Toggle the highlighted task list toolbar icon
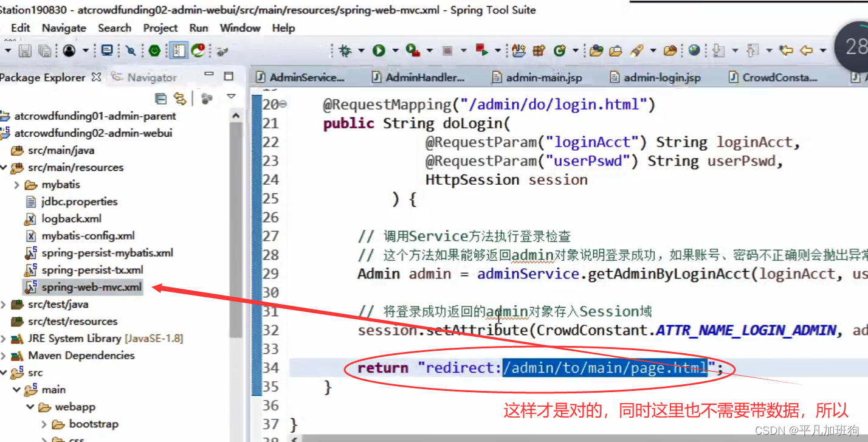The image size is (868, 442). [x=177, y=50]
